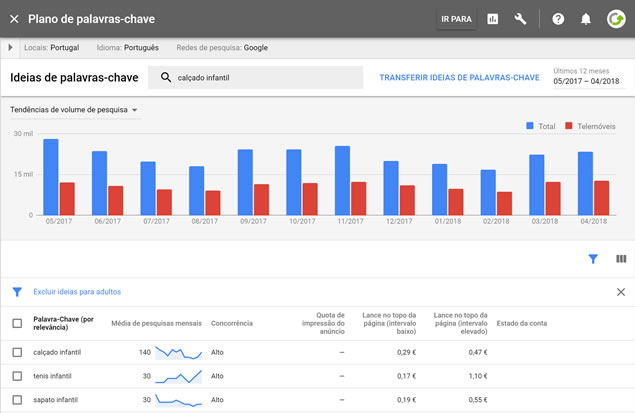This screenshot has height=413, width=635.
Task: Click the Excluir ideias para adultos filter
Action: click(x=77, y=292)
